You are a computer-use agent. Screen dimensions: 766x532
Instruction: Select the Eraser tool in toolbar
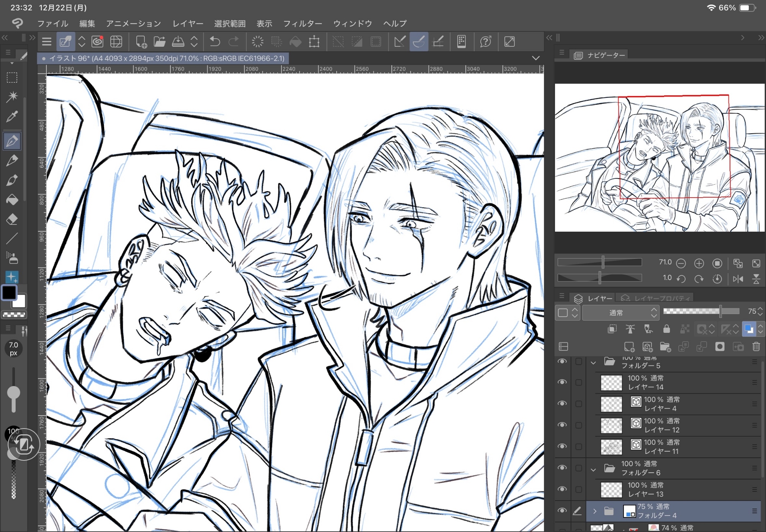(x=12, y=219)
